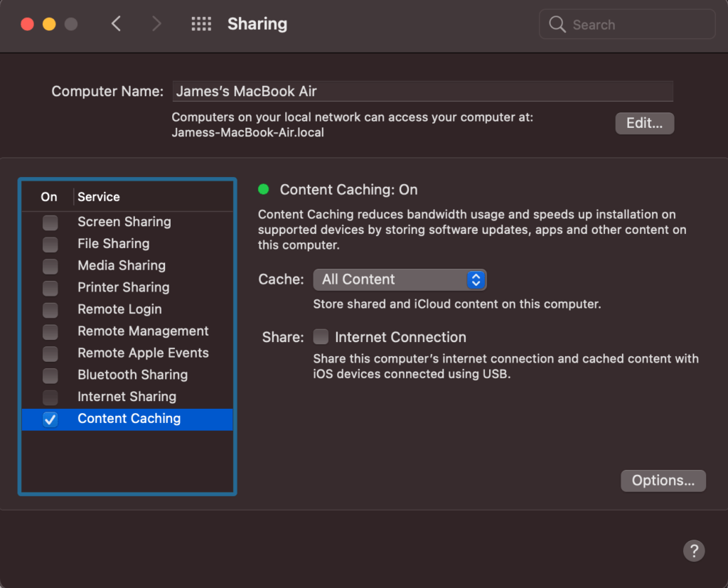This screenshot has width=728, height=588.
Task: Click into the Search field
Action: click(636, 24)
